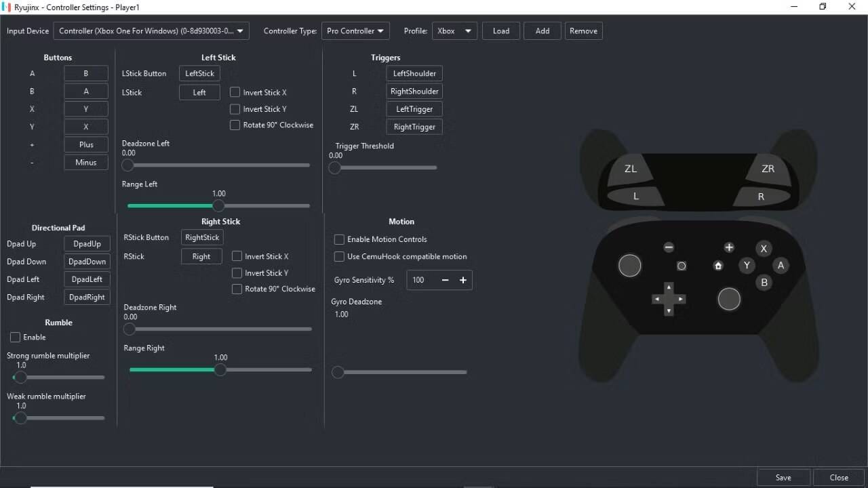The width and height of the screenshot is (868, 488).
Task: Select the A button on the controller image
Action: pyautogui.click(x=781, y=265)
